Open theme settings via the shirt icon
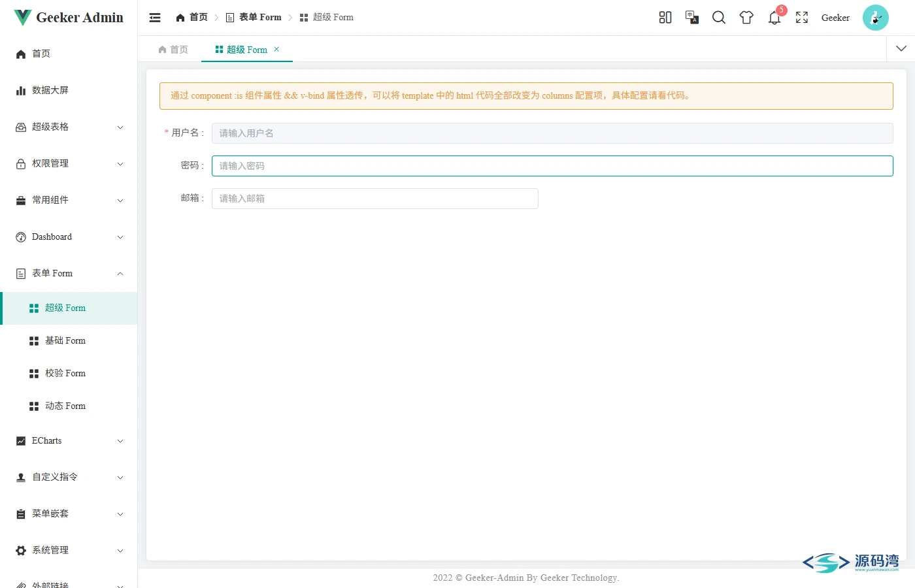Screen dimensions: 915x588 pyautogui.click(x=746, y=18)
